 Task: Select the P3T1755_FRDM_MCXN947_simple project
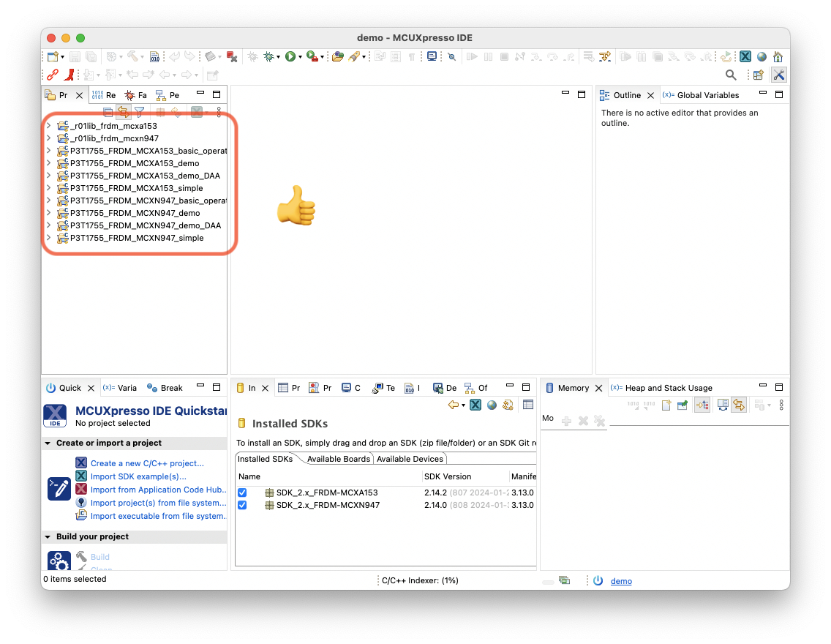click(x=137, y=238)
